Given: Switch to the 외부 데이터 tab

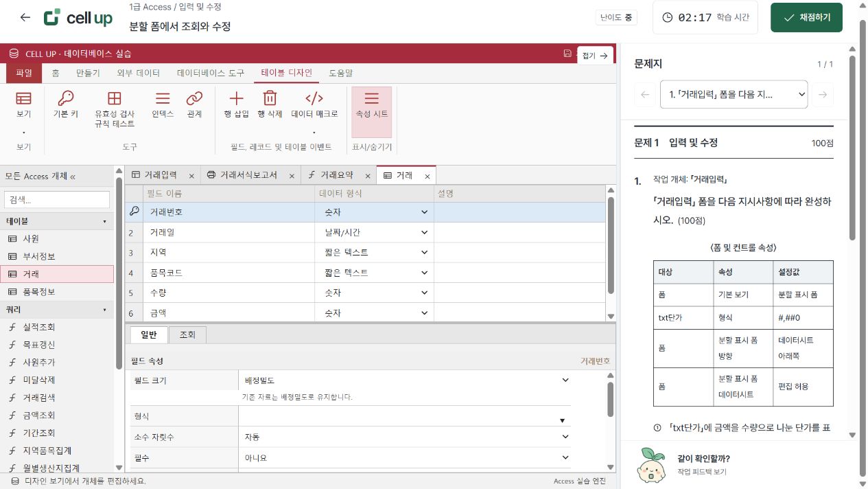Looking at the screenshot, I should [138, 73].
